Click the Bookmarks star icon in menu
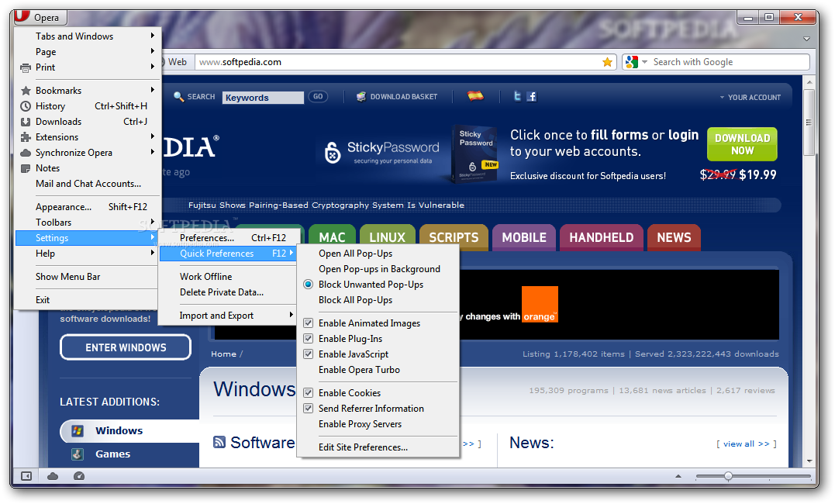Viewport: 835px width, 504px height. point(25,91)
